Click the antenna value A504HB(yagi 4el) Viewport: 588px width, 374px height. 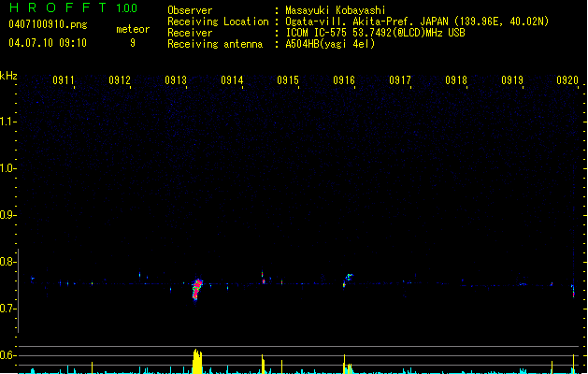click(330, 44)
